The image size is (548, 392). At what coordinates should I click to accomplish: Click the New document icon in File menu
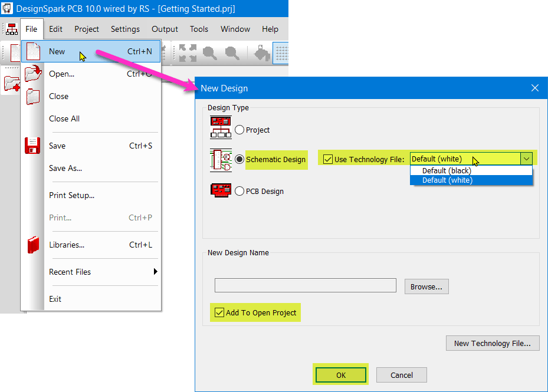[x=33, y=51]
